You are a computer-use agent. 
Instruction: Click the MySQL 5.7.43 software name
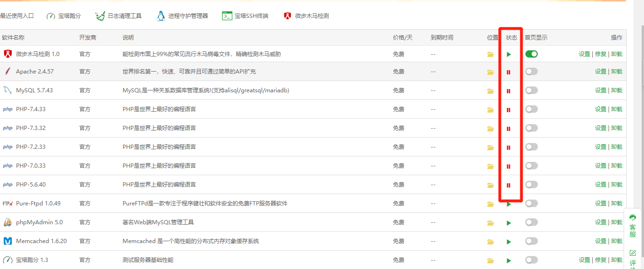34,90
